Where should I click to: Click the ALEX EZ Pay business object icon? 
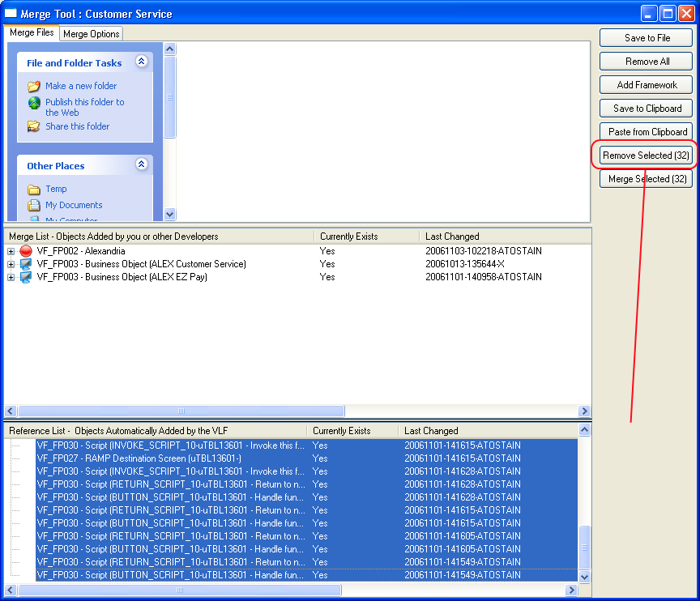pyautogui.click(x=26, y=277)
